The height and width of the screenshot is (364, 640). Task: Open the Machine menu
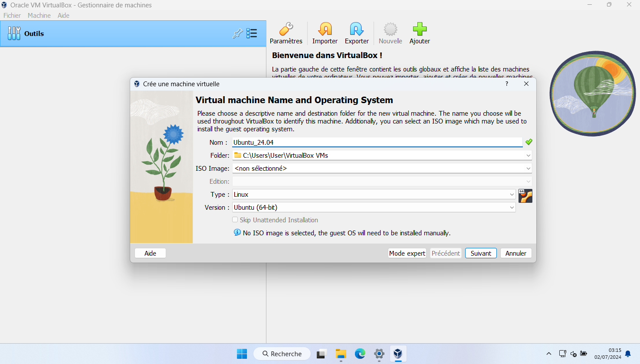[x=39, y=15]
